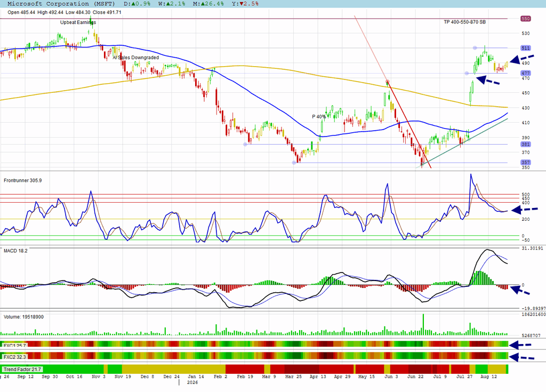The height and width of the screenshot is (392, 546).
Task: Select the monthly change M: 26.4% value
Action: [208, 4]
